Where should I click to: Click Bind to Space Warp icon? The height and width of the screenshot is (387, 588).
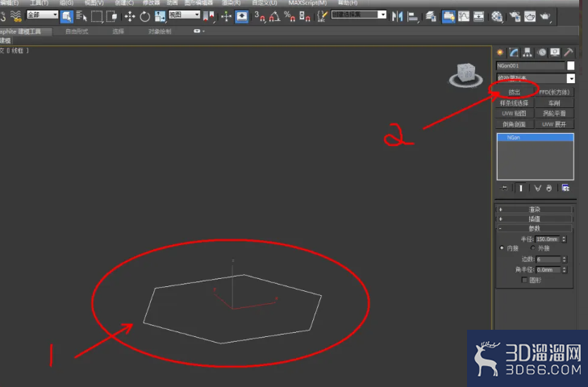coord(16,16)
